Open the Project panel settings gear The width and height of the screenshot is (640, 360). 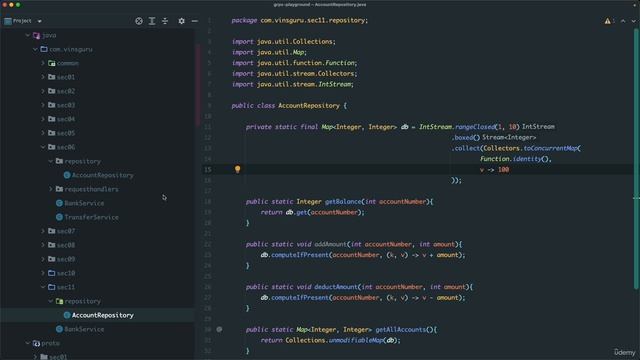181,21
